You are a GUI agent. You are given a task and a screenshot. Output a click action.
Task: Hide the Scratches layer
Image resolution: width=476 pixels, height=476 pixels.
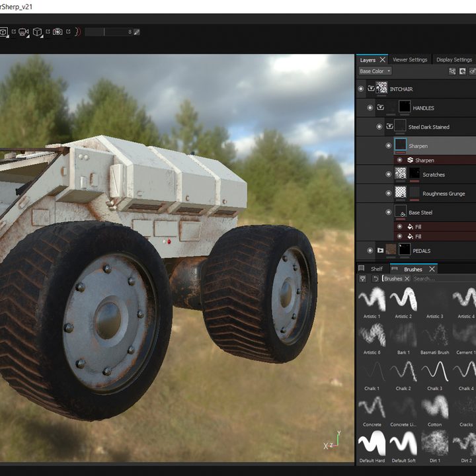click(388, 175)
